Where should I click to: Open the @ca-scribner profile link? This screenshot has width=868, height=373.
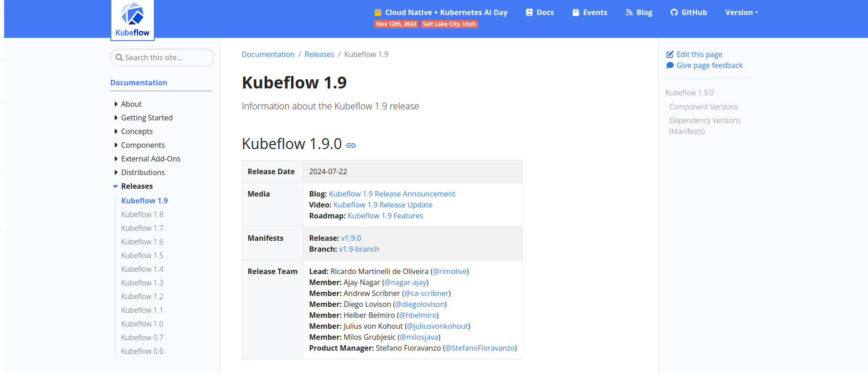(x=426, y=293)
